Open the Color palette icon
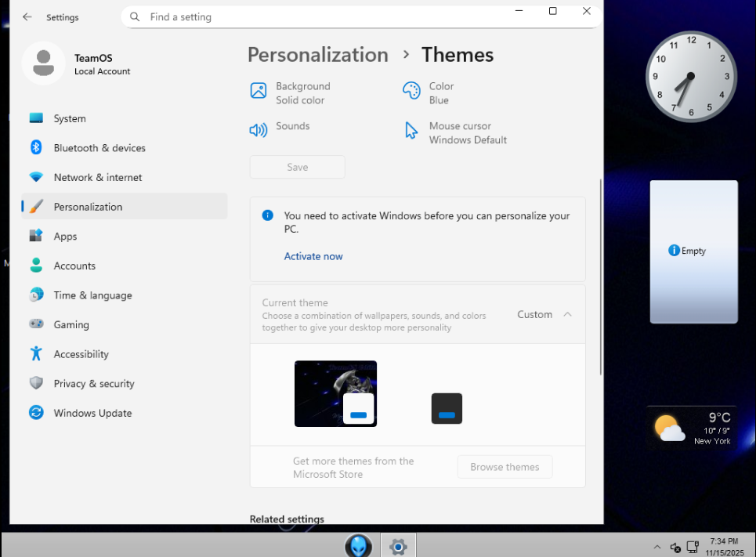The height and width of the screenshot is (557, 756). pyautogui.click(x=411, y=91)
